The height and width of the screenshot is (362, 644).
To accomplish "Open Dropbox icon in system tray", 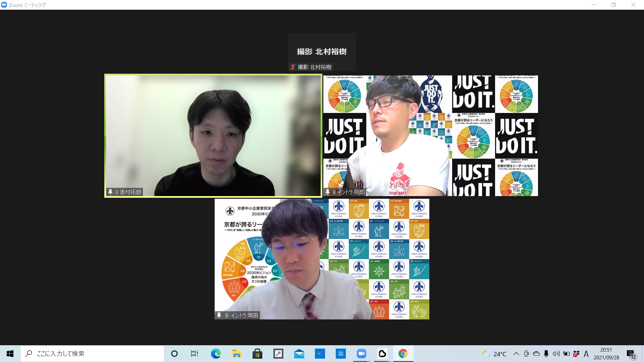I will pos(576,354).
